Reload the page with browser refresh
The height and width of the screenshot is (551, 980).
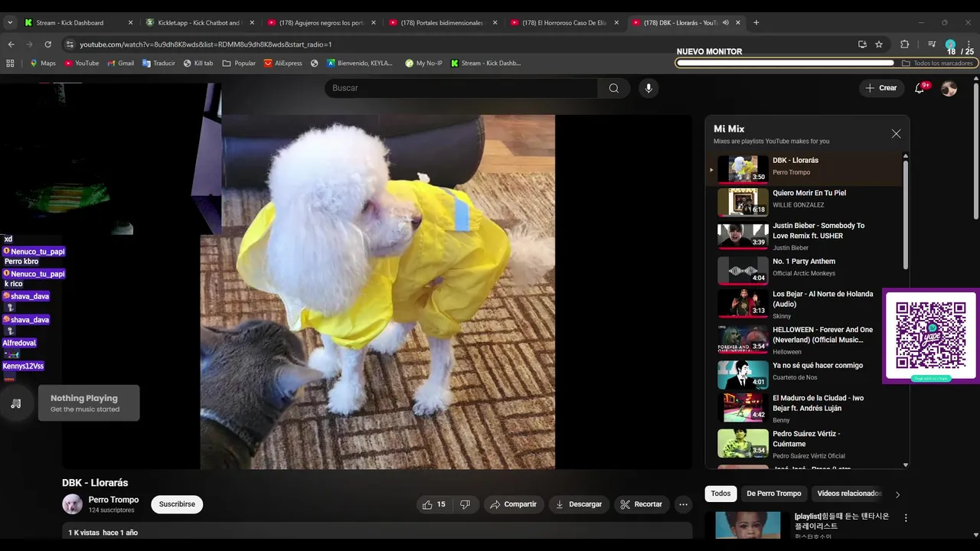pyautogui.click(x=47, y=44)
